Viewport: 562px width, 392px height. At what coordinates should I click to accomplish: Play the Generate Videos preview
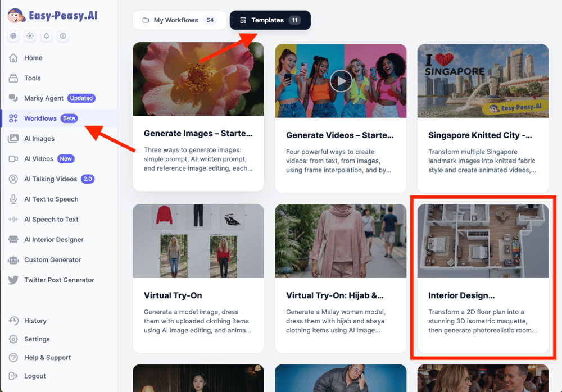click(x=341, y=81)
